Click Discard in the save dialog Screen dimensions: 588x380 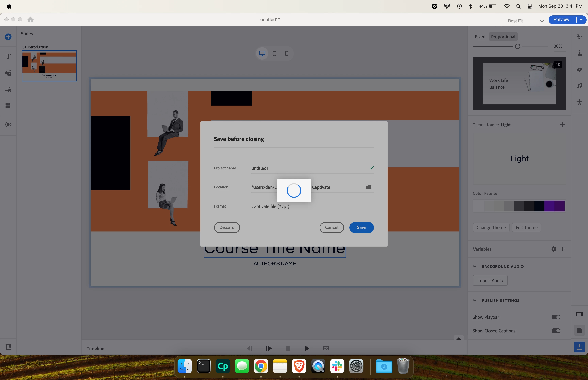(227, 227)
